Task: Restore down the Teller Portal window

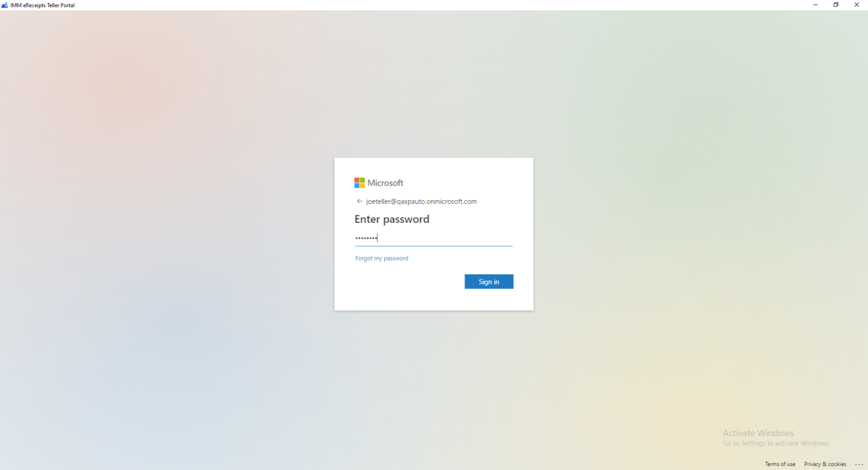Action: pos(836,5)
